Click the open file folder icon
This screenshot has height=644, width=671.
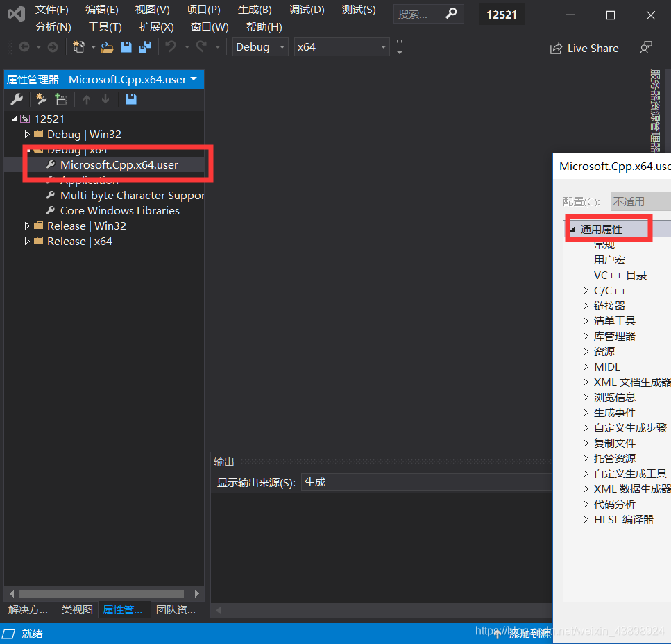click(107, 47)
